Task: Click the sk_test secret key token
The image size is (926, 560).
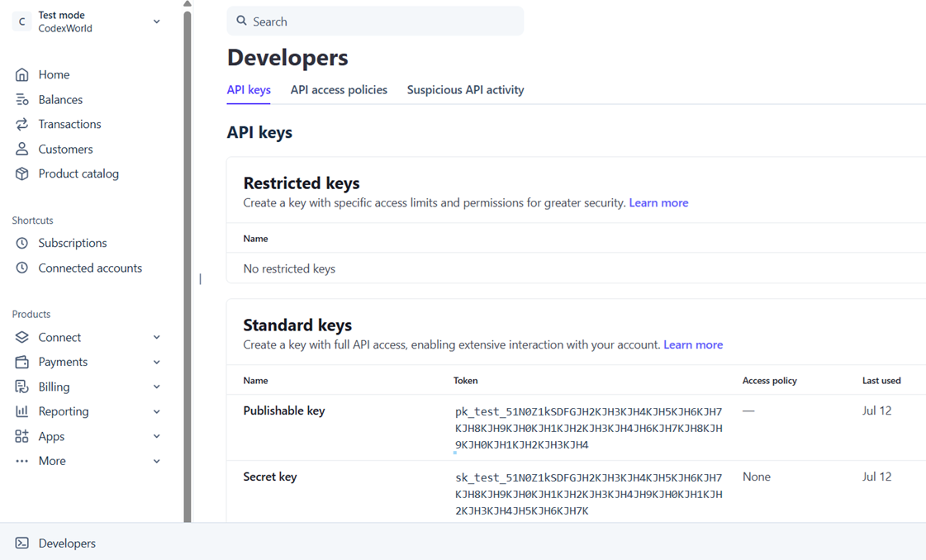Action: click(x=588, y=494)
